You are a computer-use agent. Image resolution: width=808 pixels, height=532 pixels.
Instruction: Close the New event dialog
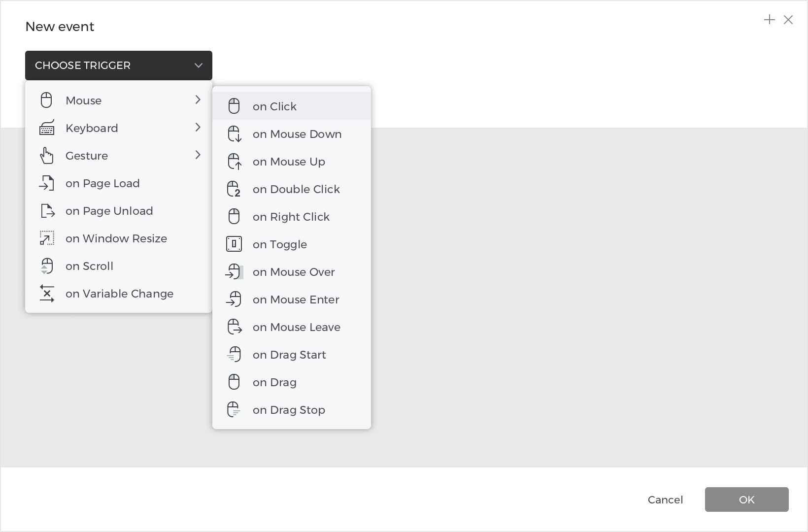coord(788,20)
